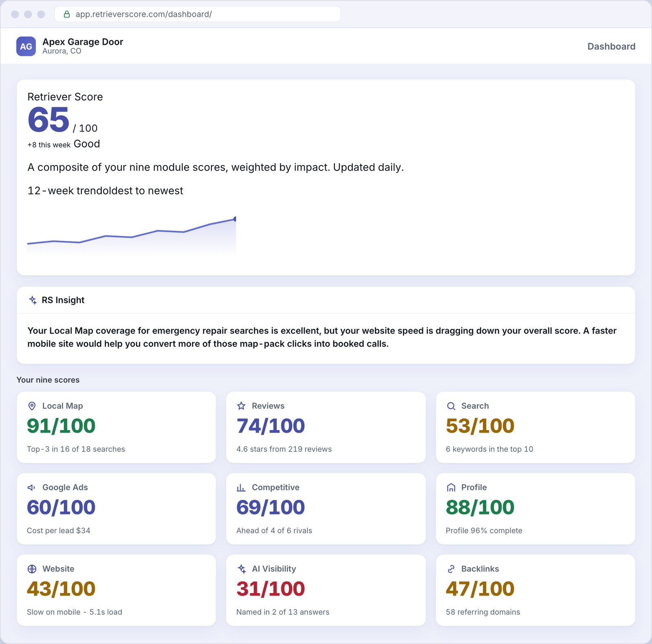Click the Backlinks chain link icon

tap(451, 569)
